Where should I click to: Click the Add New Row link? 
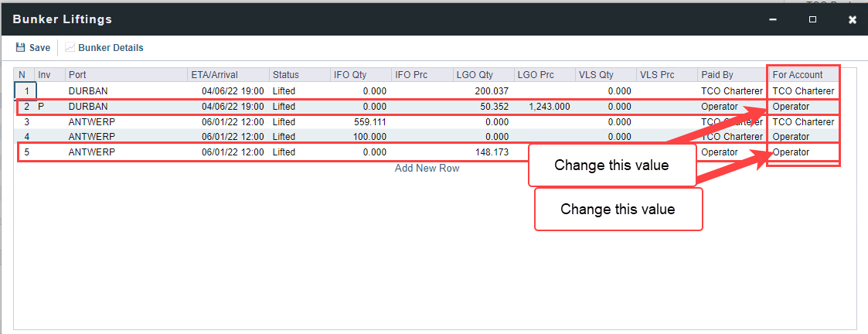pyautogui.click(x=427, y=168)
